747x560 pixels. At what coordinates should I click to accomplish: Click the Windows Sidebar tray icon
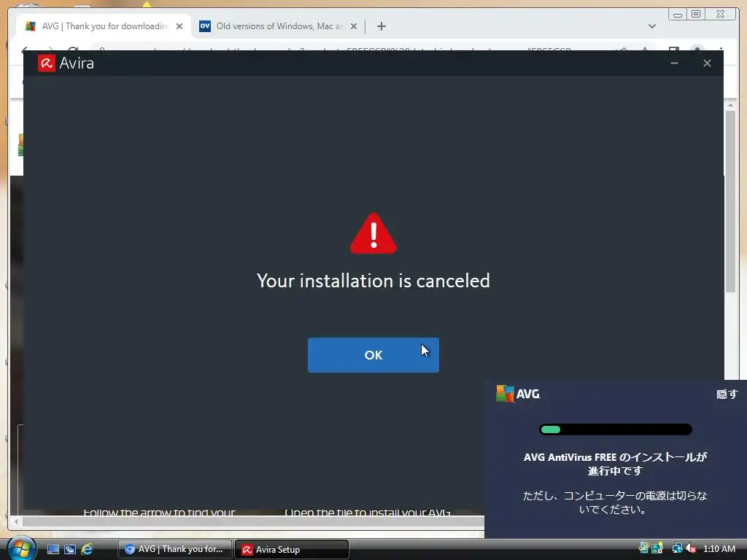tap(657, 548)
